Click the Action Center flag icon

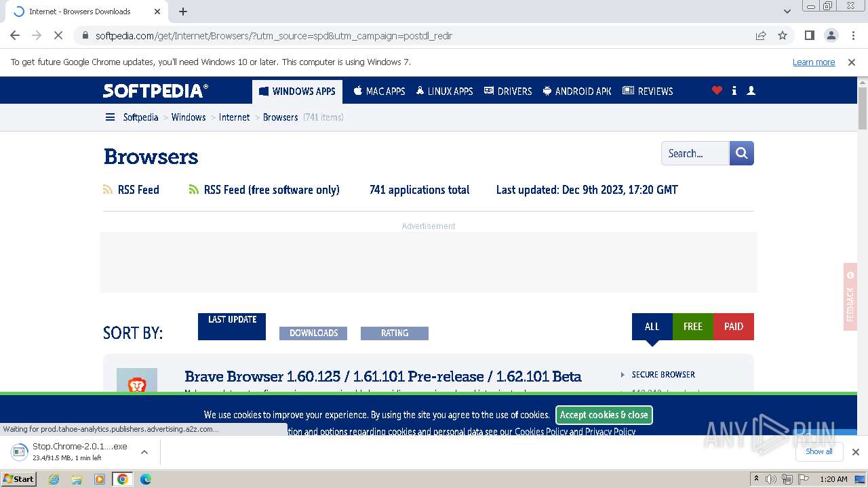(x=804, y=479)
